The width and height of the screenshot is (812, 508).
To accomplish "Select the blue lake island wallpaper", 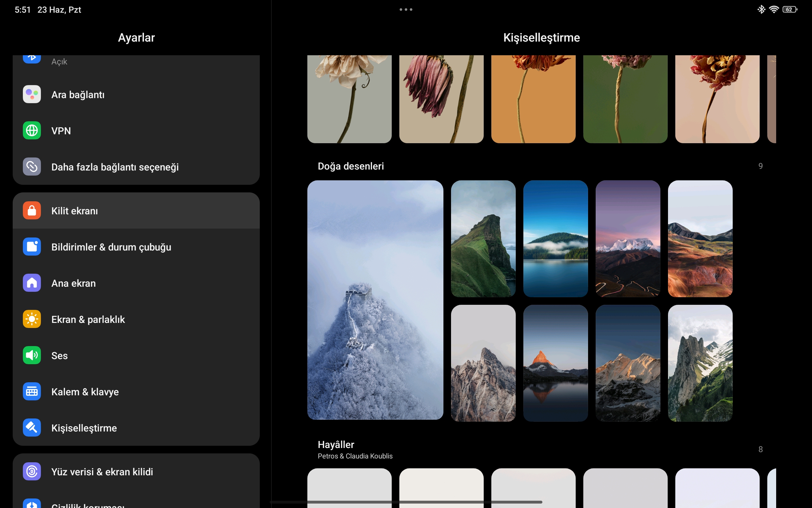I will pyautogui.click(x=555, y=238).
